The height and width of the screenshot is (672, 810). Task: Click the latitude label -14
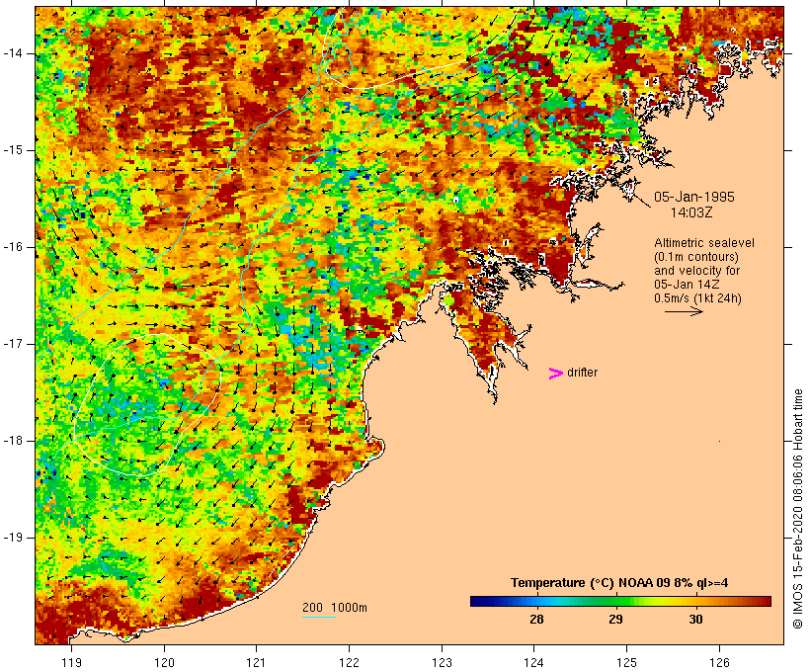point(13,53)
